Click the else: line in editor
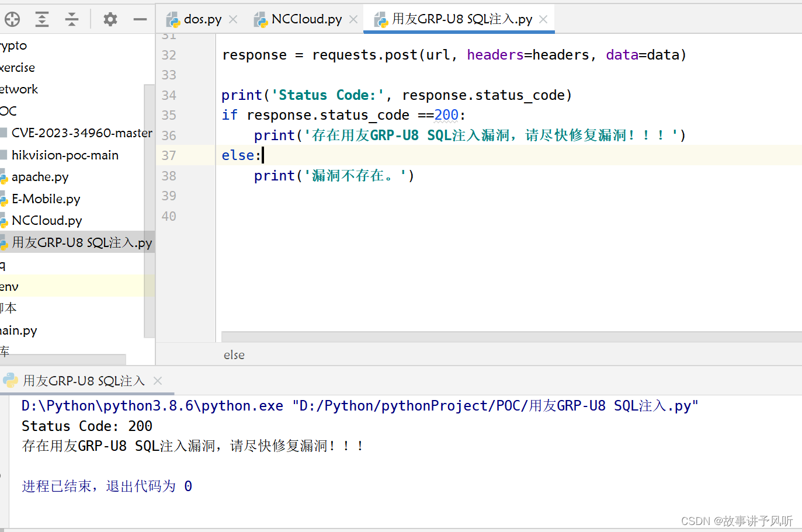The width and height of the screenshot is (802, 532). click(x=241, y=155)
